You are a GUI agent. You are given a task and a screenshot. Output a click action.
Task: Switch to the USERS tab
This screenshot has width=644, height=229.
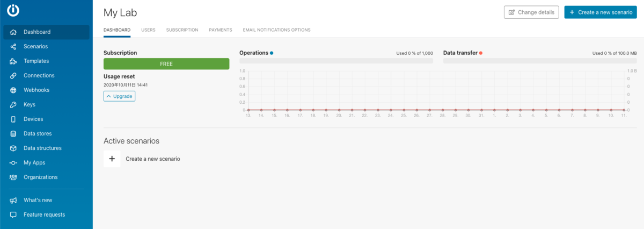click(148, 30)
